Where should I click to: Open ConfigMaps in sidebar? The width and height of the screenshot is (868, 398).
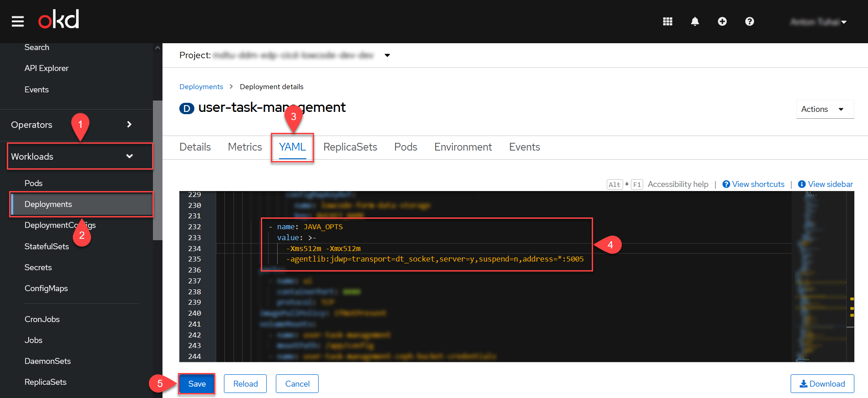(46, 288)
